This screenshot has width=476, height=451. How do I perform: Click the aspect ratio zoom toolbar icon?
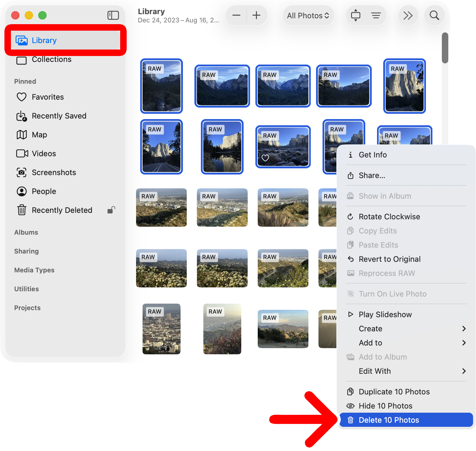[x=356, y=15]
